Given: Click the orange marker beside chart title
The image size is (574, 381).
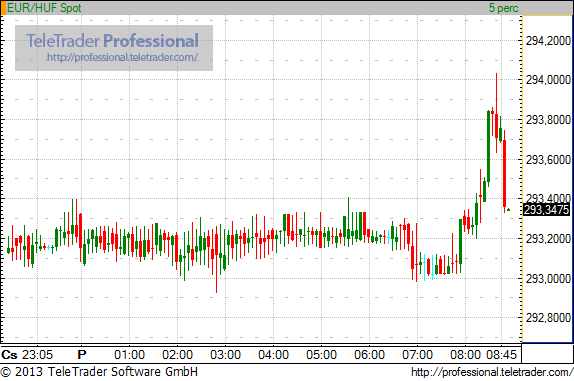Looking at the screenshot, I should pyautogui.click(x=3, y=8).
